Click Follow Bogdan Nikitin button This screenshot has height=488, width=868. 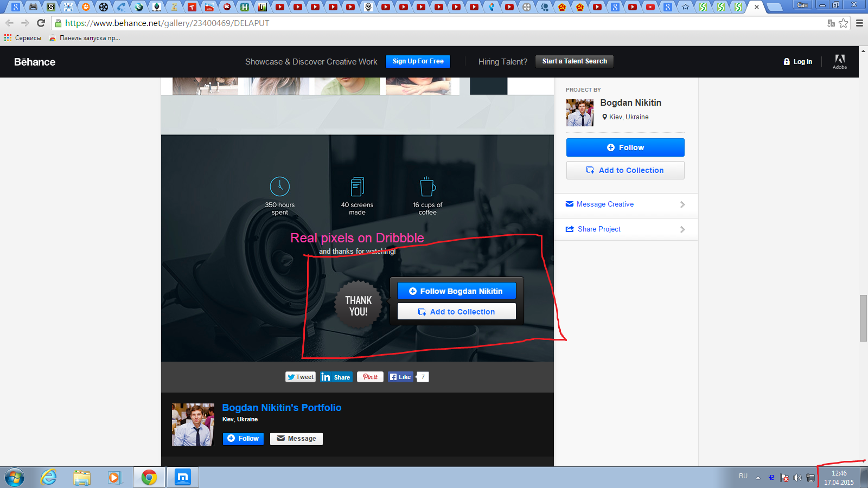point(456,291)
